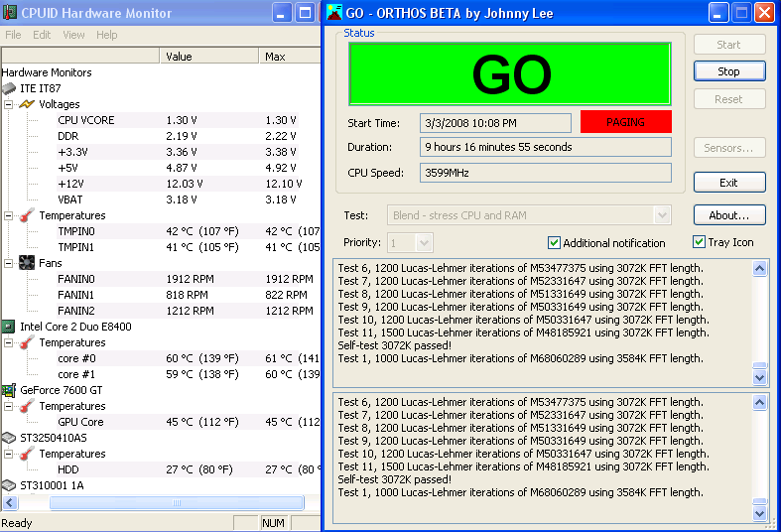The width and height of the screenshot is (781, 532).
Task: Click thermometer icon under ITE IT87
Action: coord(27,215)
